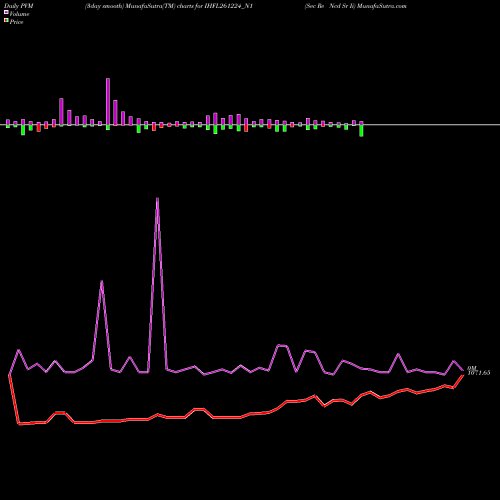Click the MunafaSutra.com text at top right
The image size is (500, 500).
[381, 6]
